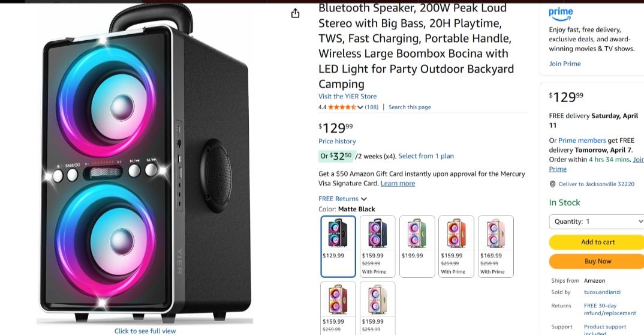Click the star rating icons
The height and width of the screenshot is (335, 644).
pyautogui.click(x=342, y=107)
